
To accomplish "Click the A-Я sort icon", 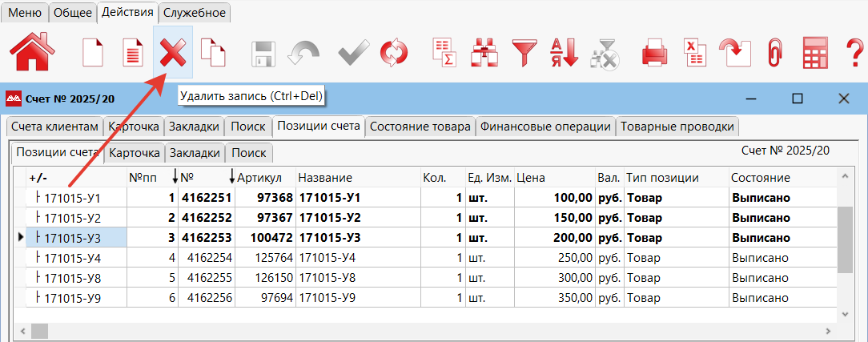I will pyautogui.click(x=564, y=54).
